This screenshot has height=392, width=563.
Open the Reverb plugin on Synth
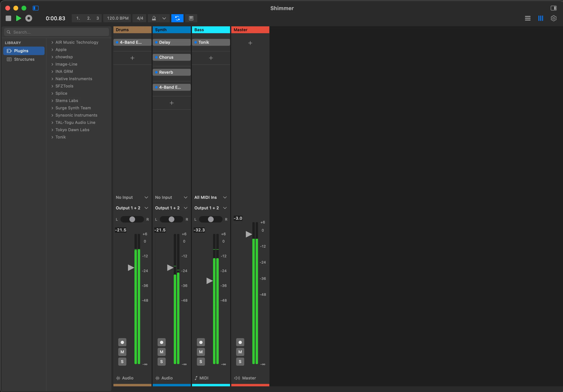[172, 72]
